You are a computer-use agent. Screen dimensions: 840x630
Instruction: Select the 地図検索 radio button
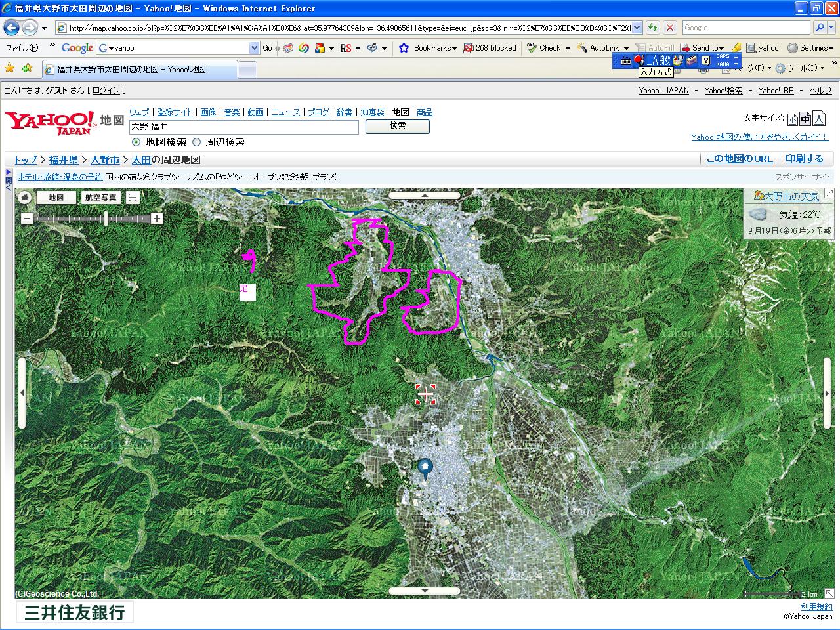point(136,142)
